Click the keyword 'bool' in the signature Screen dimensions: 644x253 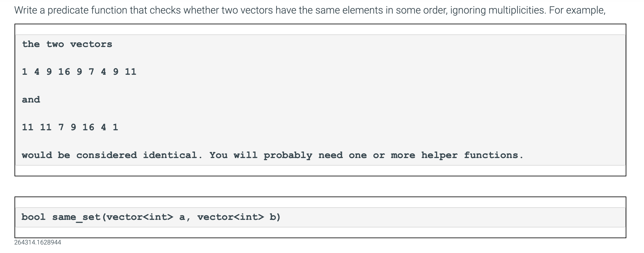coord(34,217)
